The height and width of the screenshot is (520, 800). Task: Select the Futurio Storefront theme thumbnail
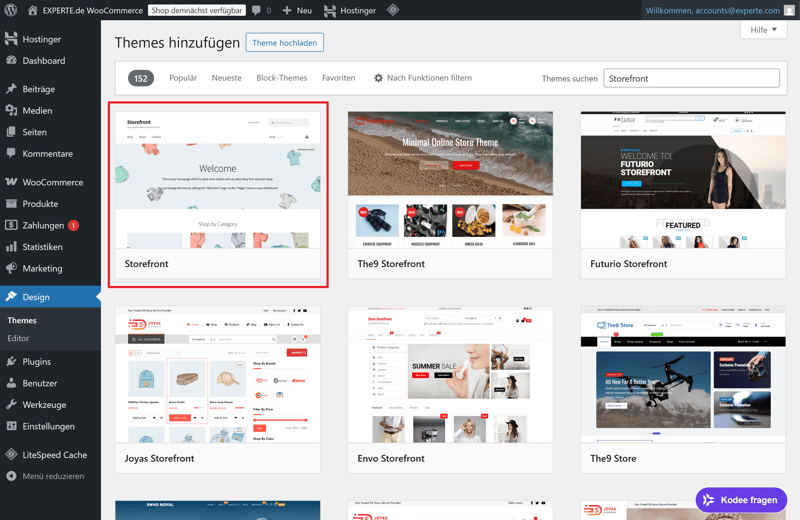pos(683,180)
